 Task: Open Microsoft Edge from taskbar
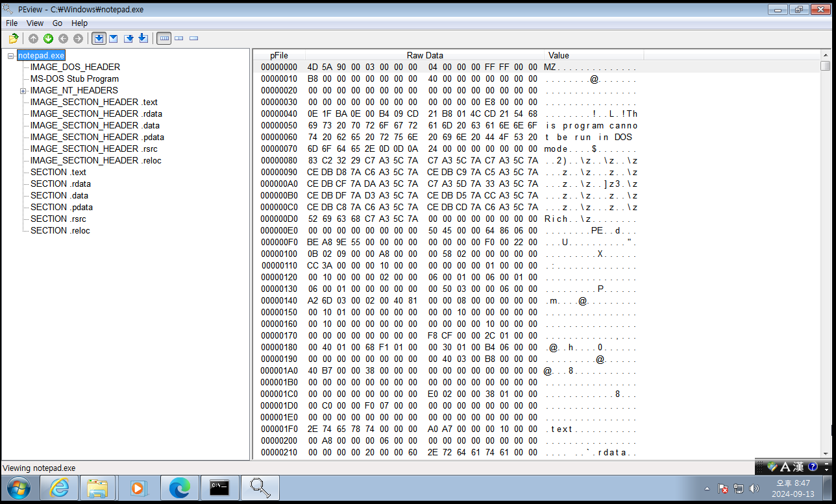(178, 487)
